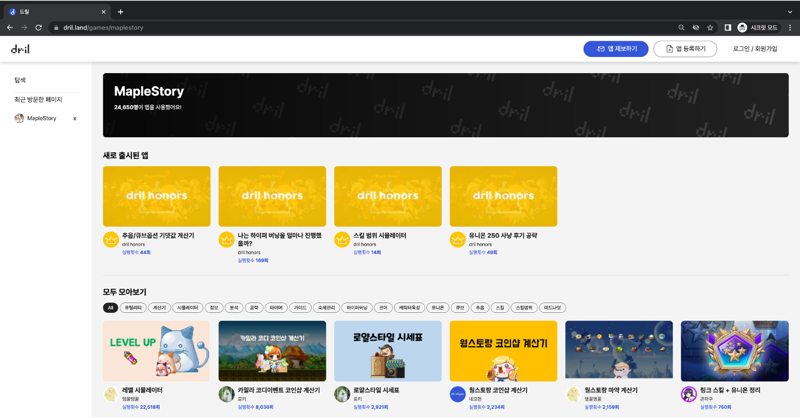Click the 앱 제보하기 blue button

tap(616, 49)
